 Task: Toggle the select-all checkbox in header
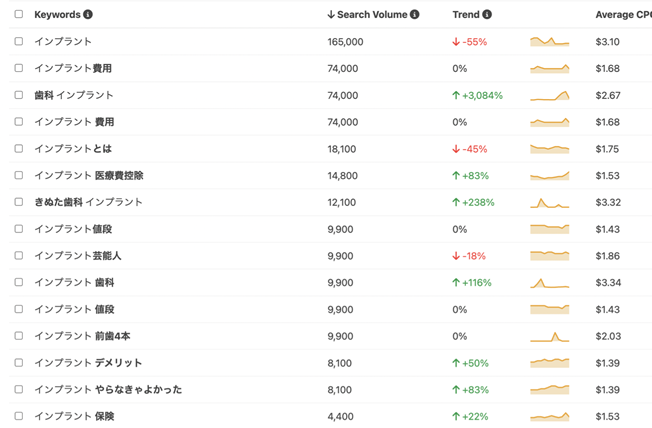[x=19, y=14]
